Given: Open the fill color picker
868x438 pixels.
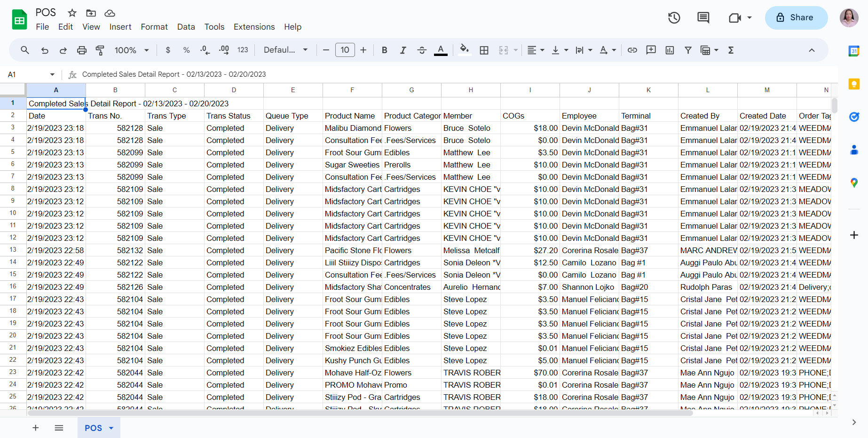Looking at the screenshot, I should coord(465,50).
